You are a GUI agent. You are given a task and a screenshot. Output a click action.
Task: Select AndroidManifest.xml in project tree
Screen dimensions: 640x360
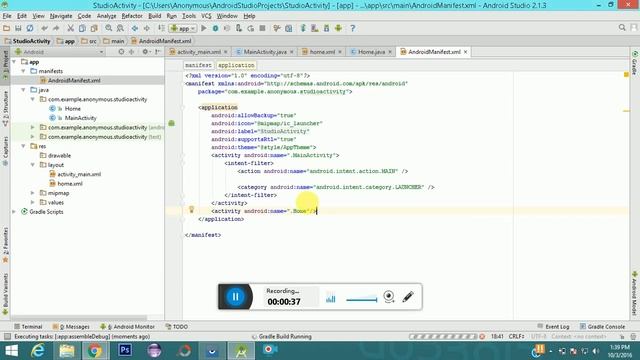pyautogui.click(x=74, y=80)
